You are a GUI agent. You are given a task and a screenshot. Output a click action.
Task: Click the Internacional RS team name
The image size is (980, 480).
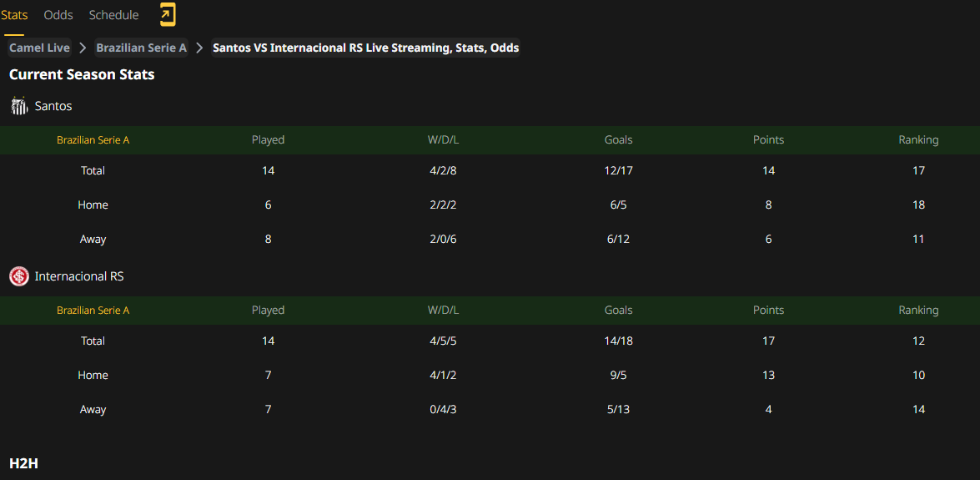coord(79,276)
